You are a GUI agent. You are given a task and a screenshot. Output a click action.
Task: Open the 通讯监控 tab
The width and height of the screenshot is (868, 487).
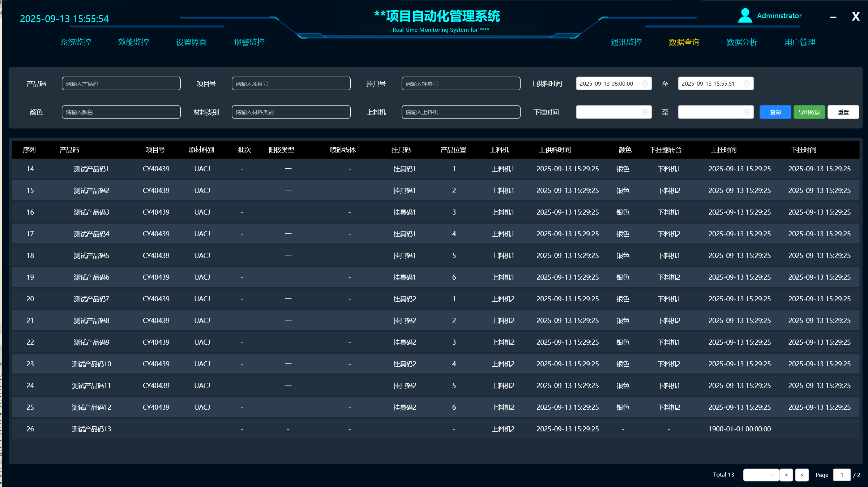pos(626,42)
